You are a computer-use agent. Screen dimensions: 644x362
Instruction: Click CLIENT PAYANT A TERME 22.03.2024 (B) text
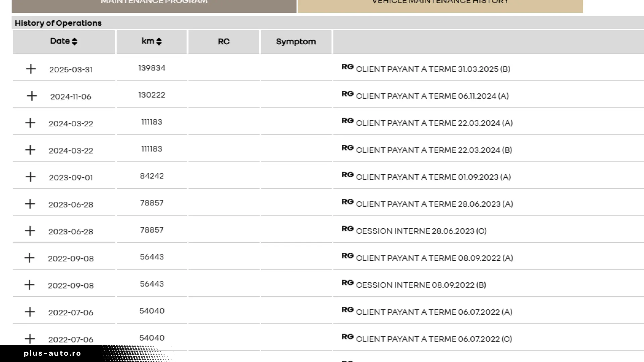[434, 150]
